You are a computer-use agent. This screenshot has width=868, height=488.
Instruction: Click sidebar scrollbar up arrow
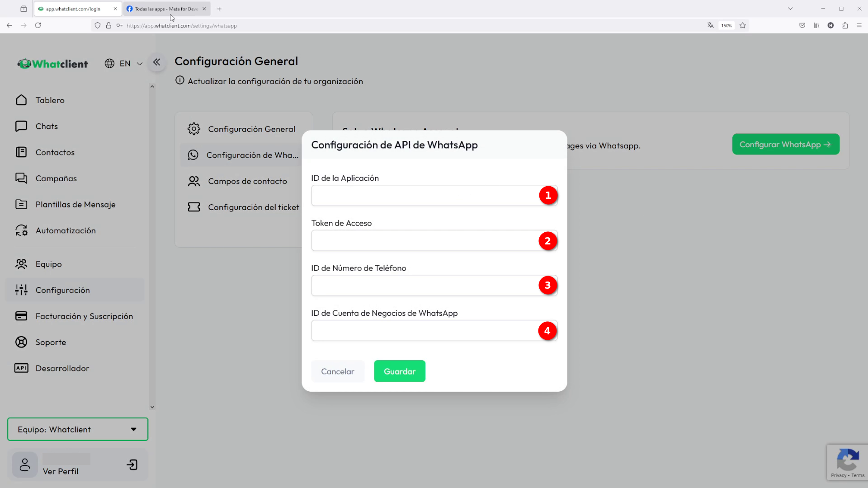tap(152, 86)
